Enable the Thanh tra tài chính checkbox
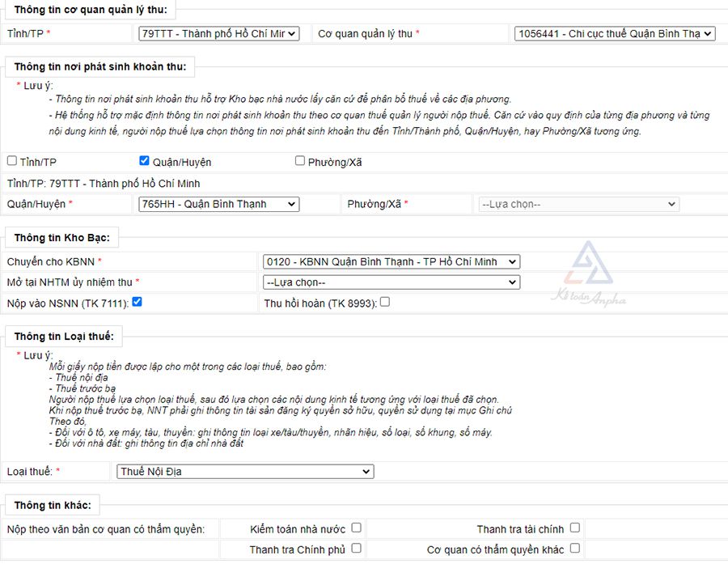 click(574, 528)
